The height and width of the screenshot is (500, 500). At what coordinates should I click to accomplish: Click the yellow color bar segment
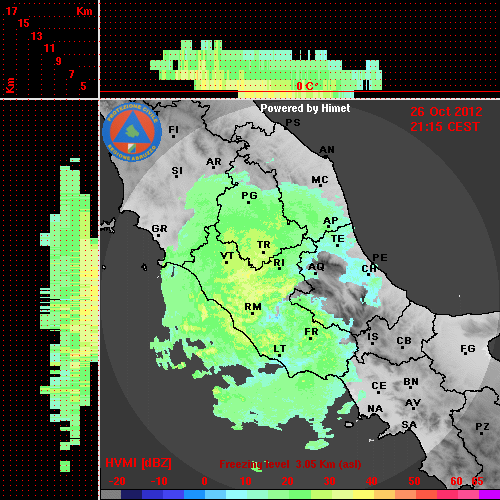click(x=363, y=495)
